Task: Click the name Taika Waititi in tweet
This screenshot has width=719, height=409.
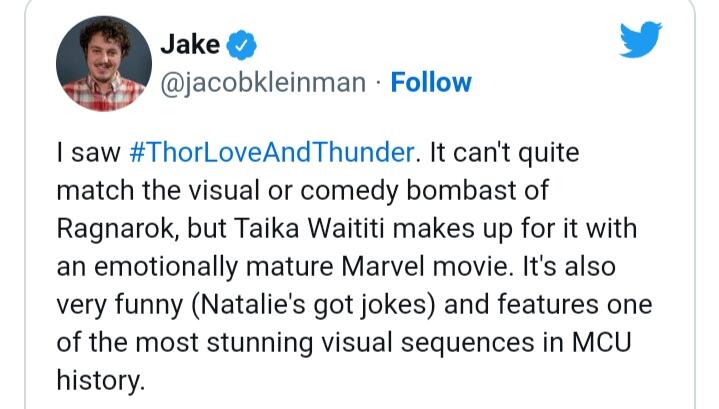Action: pyautogui.click(x=309, y=228)
